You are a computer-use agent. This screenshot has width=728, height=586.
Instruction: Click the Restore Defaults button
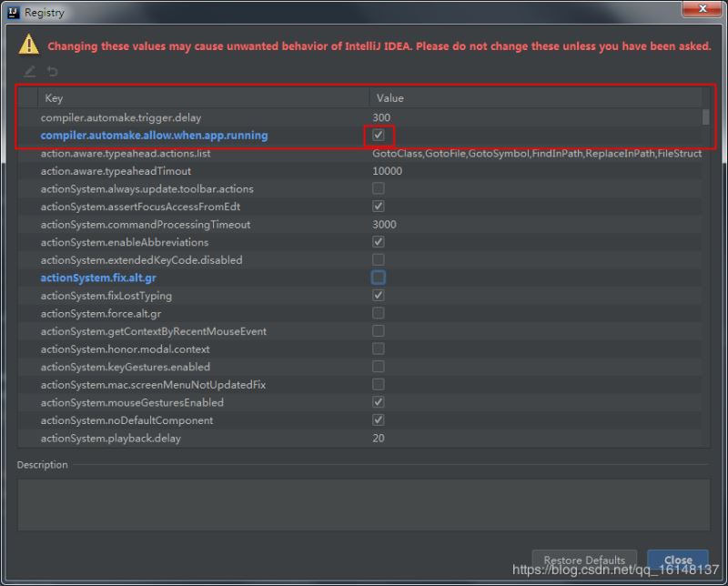tap(584, 560)
